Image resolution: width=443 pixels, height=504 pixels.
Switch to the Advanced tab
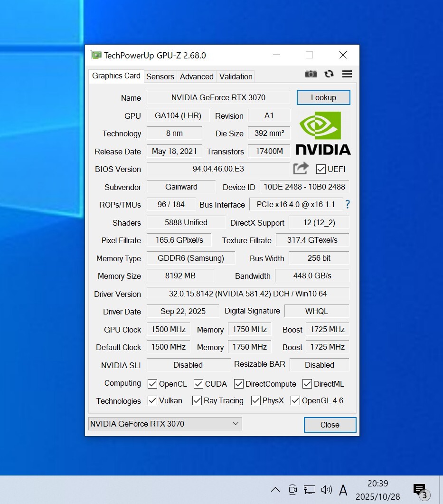coord(197,76)
